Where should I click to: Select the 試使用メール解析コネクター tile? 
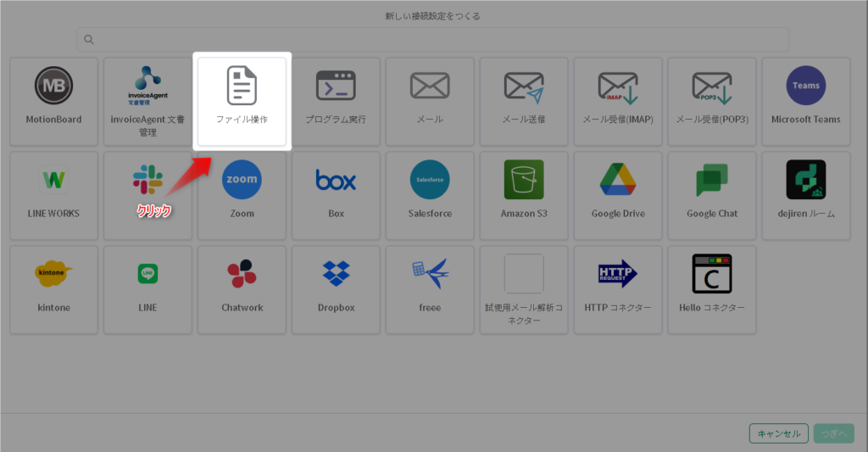tap(524, 290)
